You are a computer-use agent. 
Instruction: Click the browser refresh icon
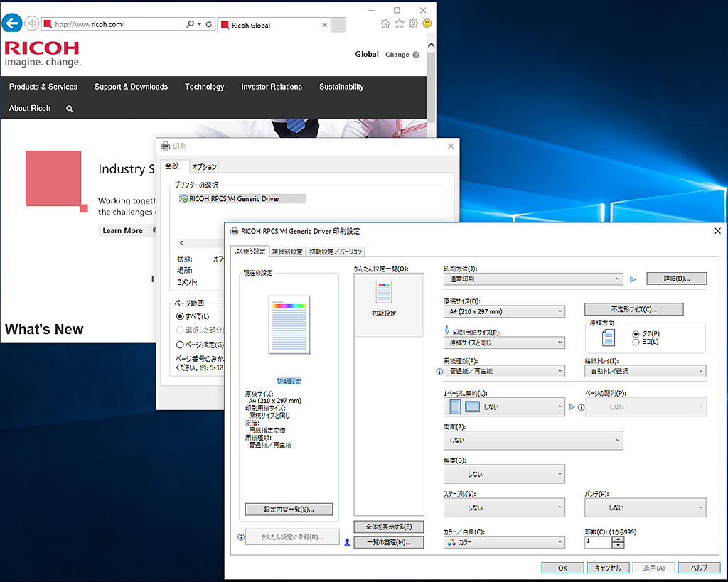208,24
